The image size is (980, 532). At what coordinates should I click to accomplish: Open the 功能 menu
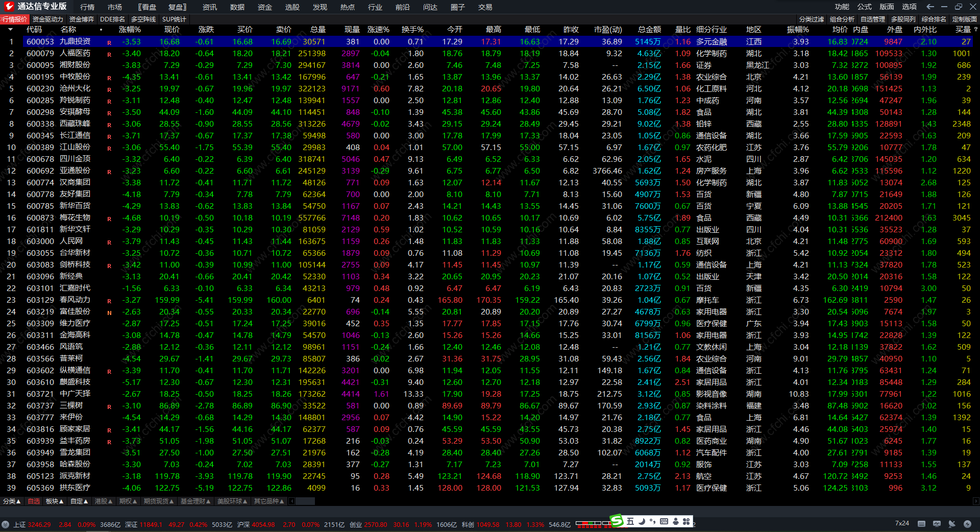(x=842, y=7)
